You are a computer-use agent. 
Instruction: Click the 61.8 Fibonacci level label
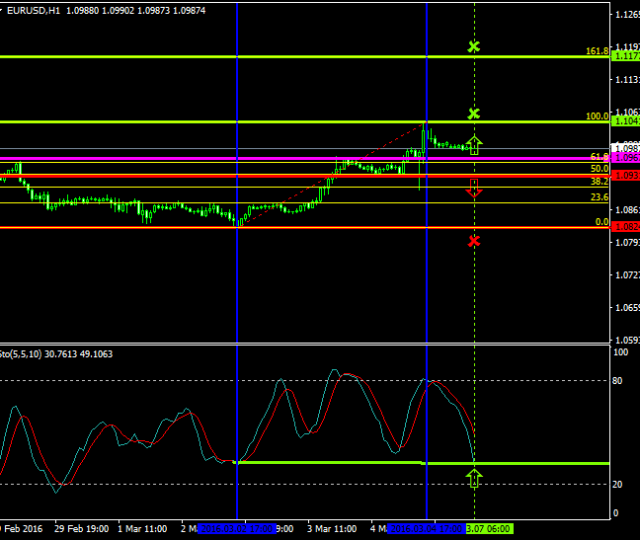click(x=600, y=156)
